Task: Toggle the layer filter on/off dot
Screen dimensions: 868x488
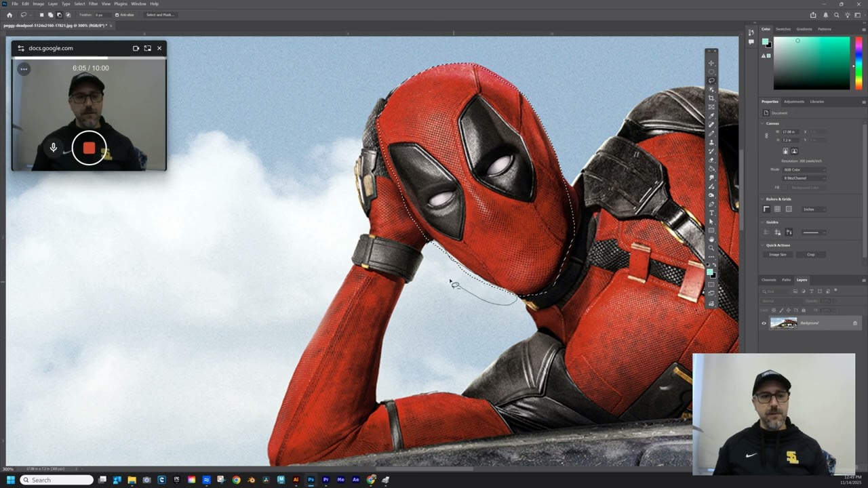Action: pyautogui.click(x=836, y=290)
